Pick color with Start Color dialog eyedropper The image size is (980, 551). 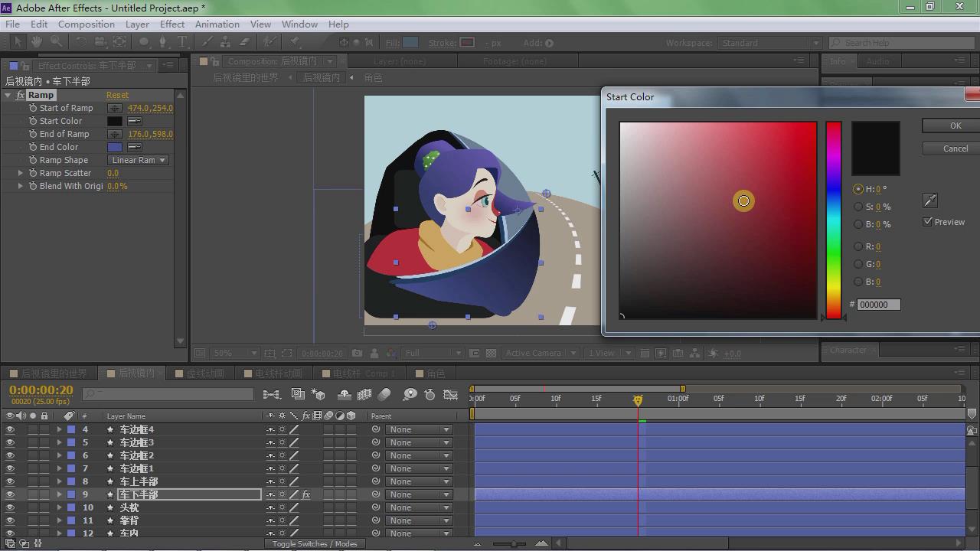click(x=930, y=201)
